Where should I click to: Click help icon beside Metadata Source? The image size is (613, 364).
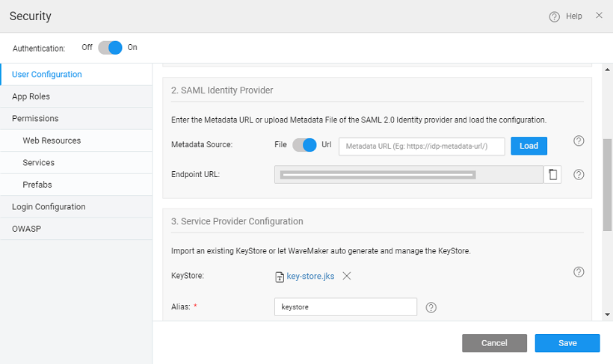[578, 141]
